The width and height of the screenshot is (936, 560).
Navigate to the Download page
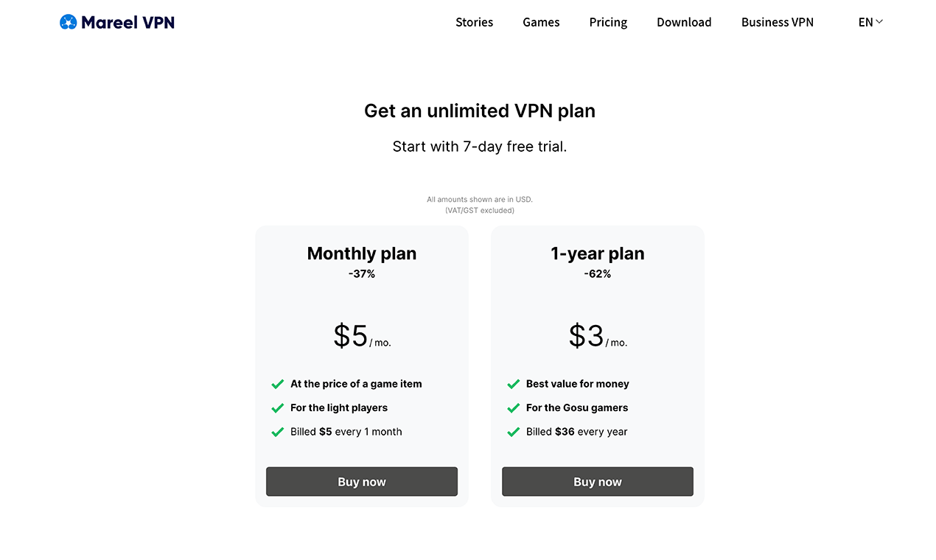(684, 22)
